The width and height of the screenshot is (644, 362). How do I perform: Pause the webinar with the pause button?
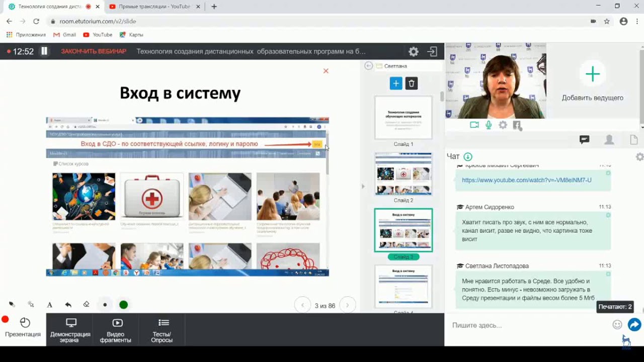tap(44, 51)
